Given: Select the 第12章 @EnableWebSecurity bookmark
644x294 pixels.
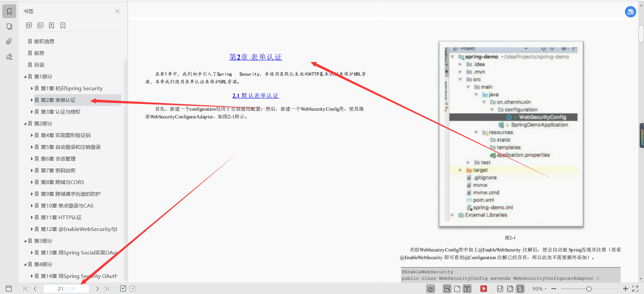Looking at the screenshot, I should 79,229.
